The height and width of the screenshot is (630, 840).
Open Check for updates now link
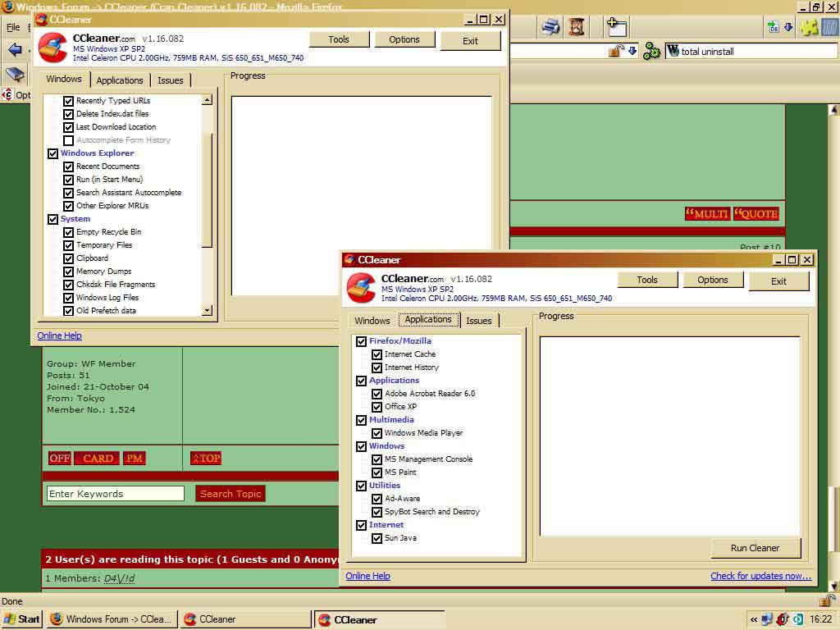pos(760,576)
